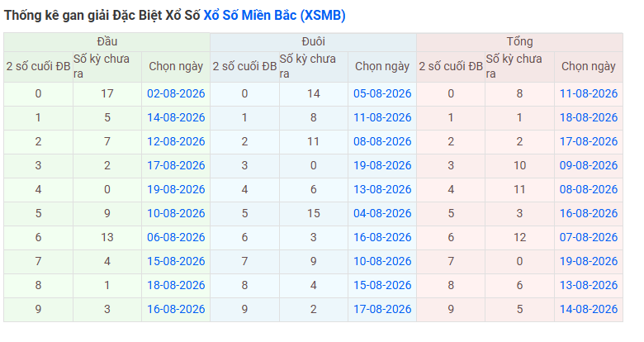
Task: Click value 14 in Đuôi row 0
Action: pyautogui.click(x=314, y=93)
